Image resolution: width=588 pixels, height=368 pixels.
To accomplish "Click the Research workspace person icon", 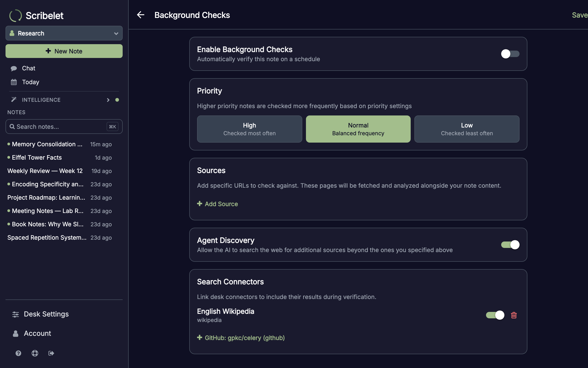I will (12, 33).
